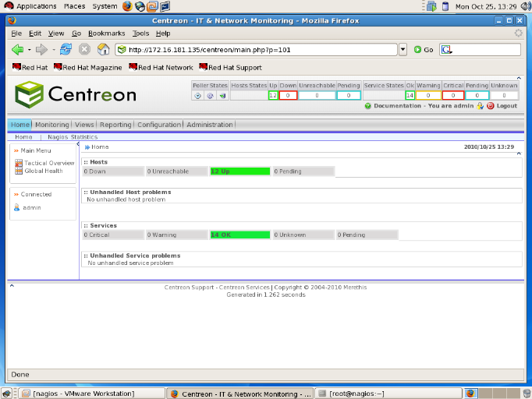Open the Applications menu in the top panel

click(x=30, y=6)
